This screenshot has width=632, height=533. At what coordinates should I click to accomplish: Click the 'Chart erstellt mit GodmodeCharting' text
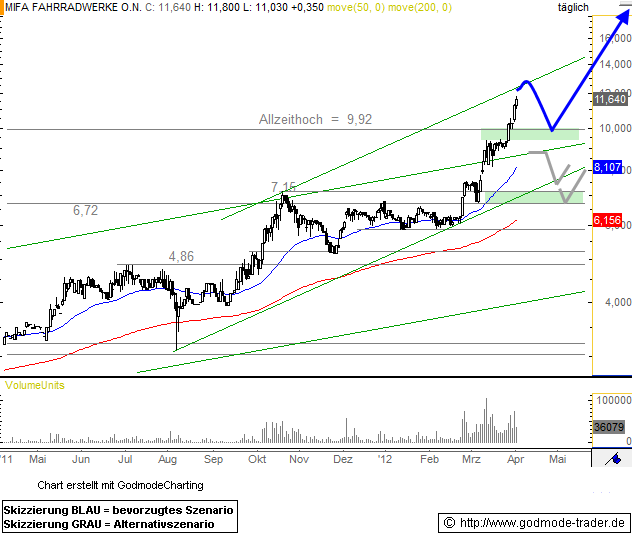(x=119, y=485)
